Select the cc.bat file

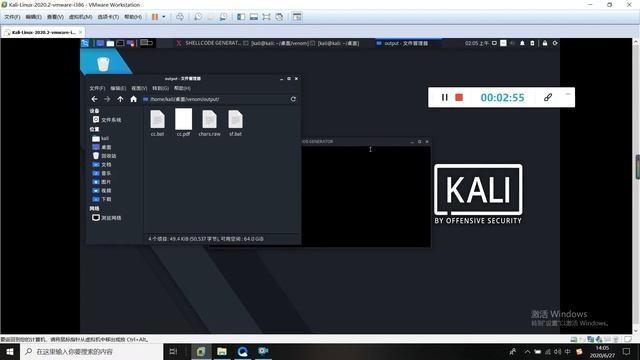pos(157,123)
